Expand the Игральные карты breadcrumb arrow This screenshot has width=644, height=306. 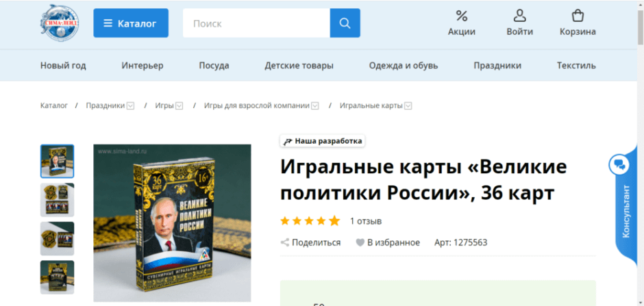[x=408, y=106]
